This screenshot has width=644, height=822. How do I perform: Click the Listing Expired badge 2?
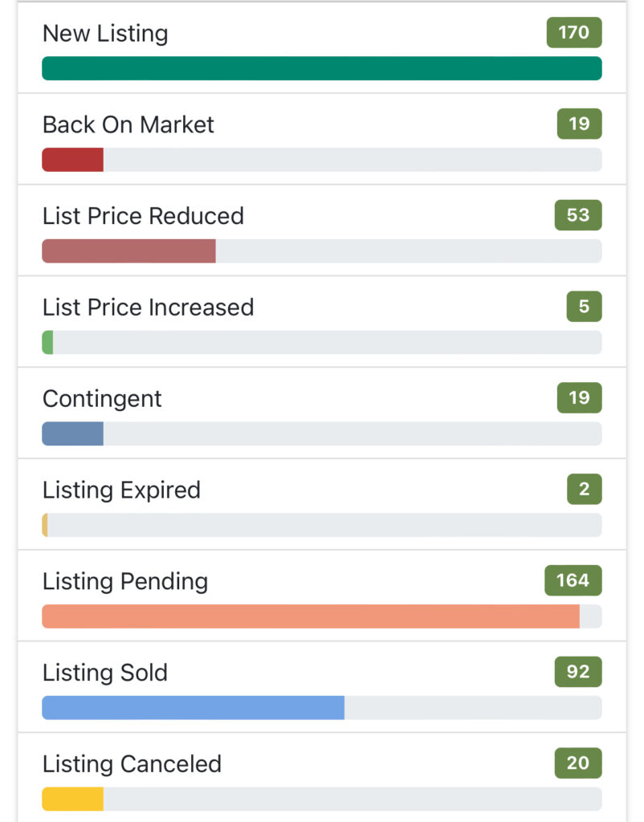click(x=585, y=489)
